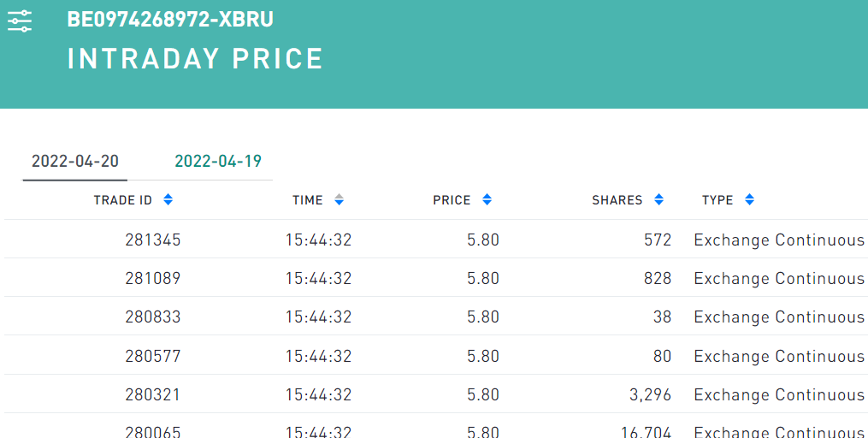Open the filter settings icon
The image size is (868, 438).
click(20, 21)
